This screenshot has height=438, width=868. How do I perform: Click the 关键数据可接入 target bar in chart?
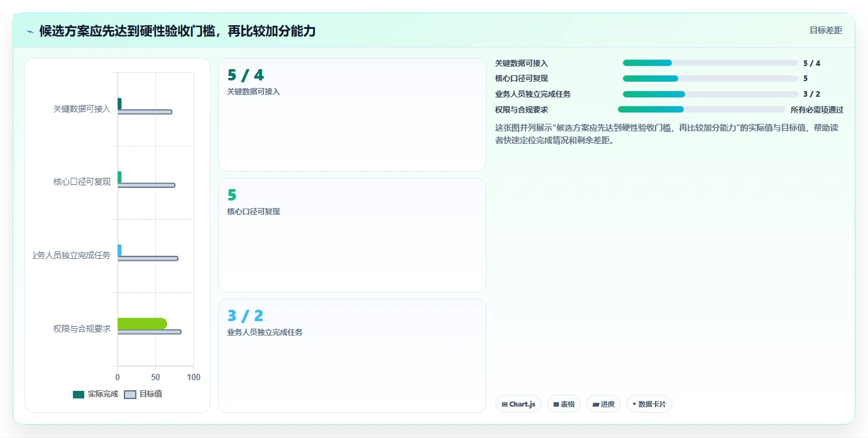tap(145, 112)
